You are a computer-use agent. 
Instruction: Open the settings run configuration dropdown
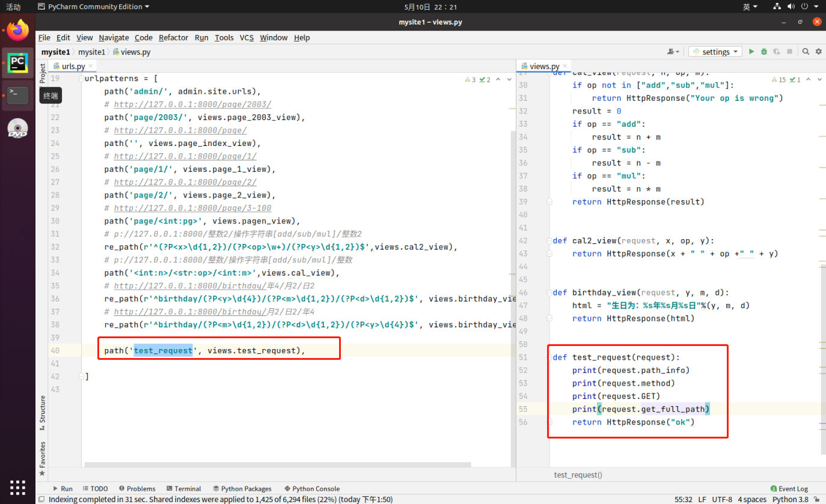click(715, 52)
